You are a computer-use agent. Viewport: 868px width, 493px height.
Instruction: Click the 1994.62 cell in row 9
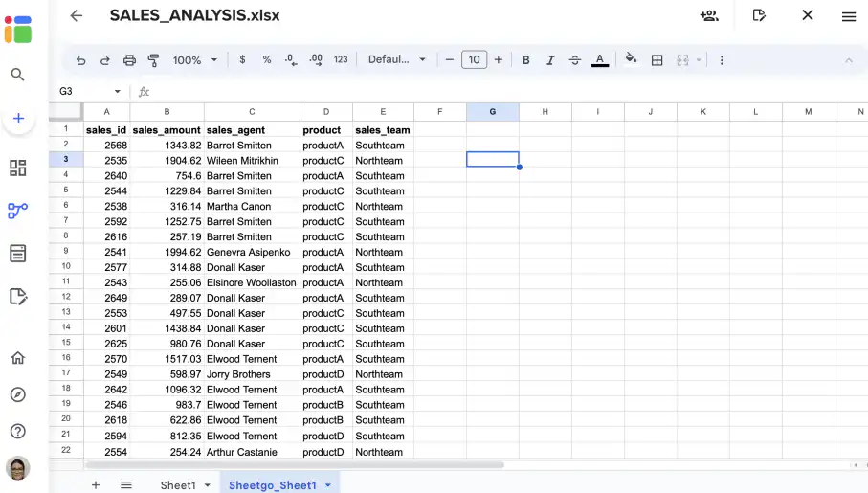click(167, 252)
